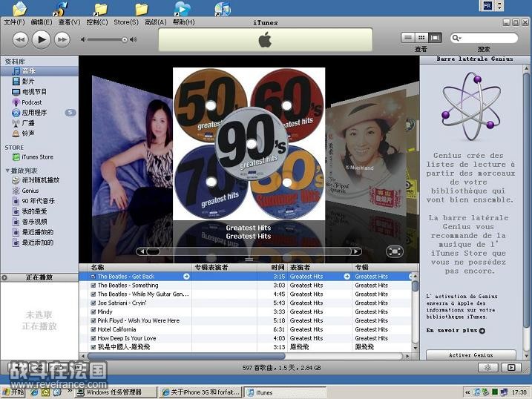Image resolution: width=532 pixels, height=399 pixels.
Task: Hide the Genius sidebar with bottom-right button
Action: 510,368
